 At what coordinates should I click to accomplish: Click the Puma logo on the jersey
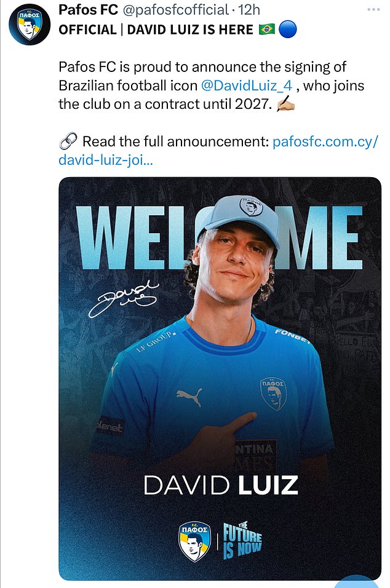pyautogui.click(x=189, y=397)
